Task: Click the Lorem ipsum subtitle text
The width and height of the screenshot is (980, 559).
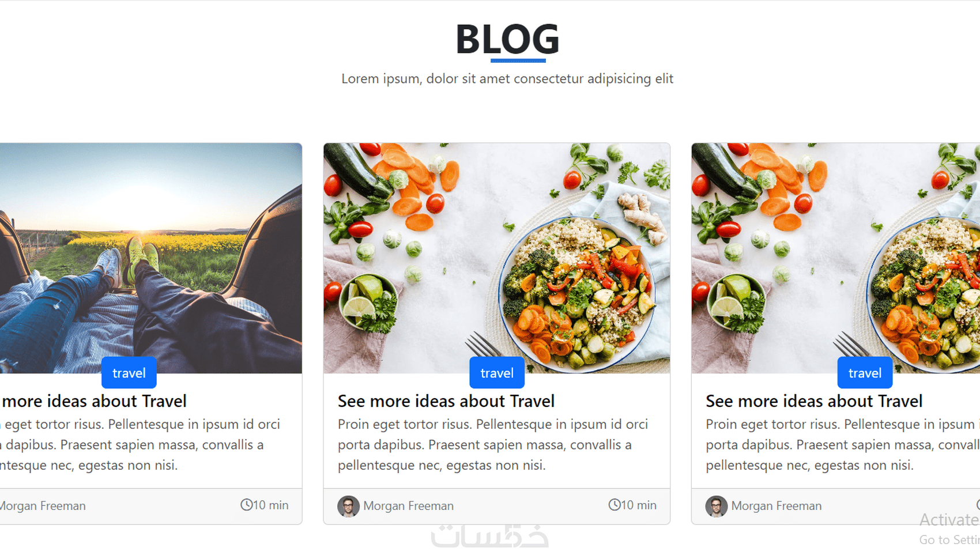Action: pyautogui.click(x=507, y=78)
